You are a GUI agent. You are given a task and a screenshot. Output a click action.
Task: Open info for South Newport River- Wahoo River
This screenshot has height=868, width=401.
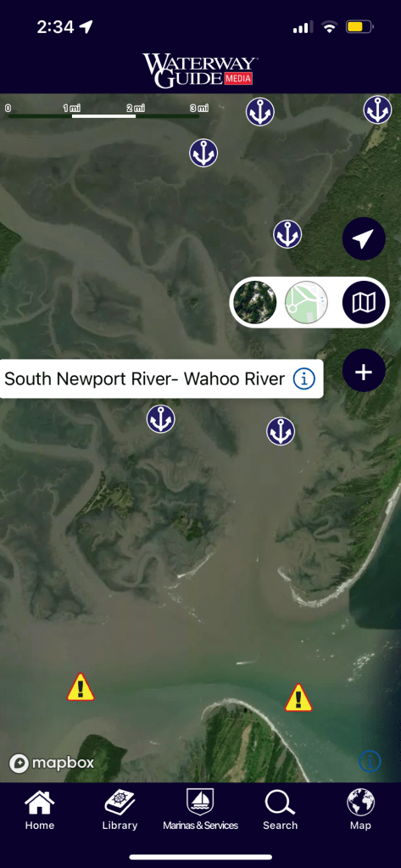pos(304,379)
